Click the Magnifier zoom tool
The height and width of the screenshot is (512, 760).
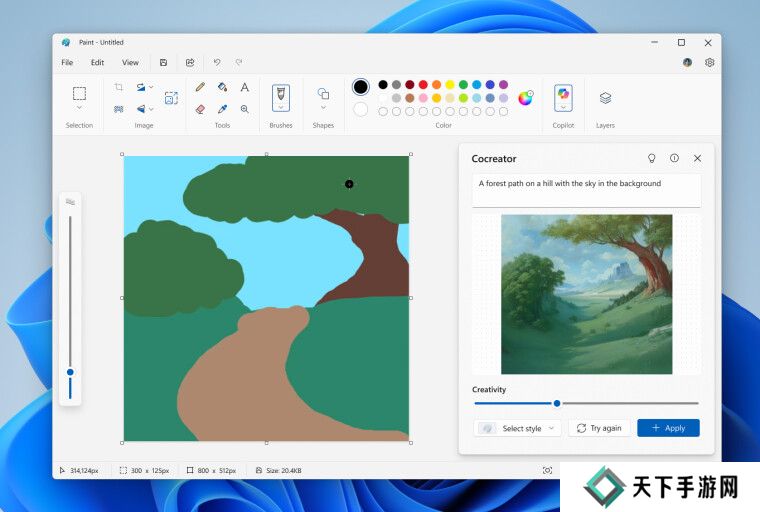(244, 109)
